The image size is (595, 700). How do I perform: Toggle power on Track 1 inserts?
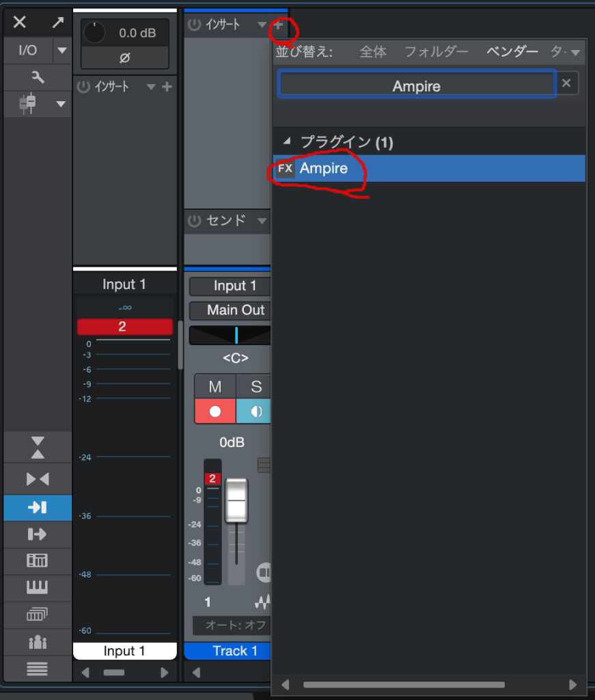coord(195,25)
